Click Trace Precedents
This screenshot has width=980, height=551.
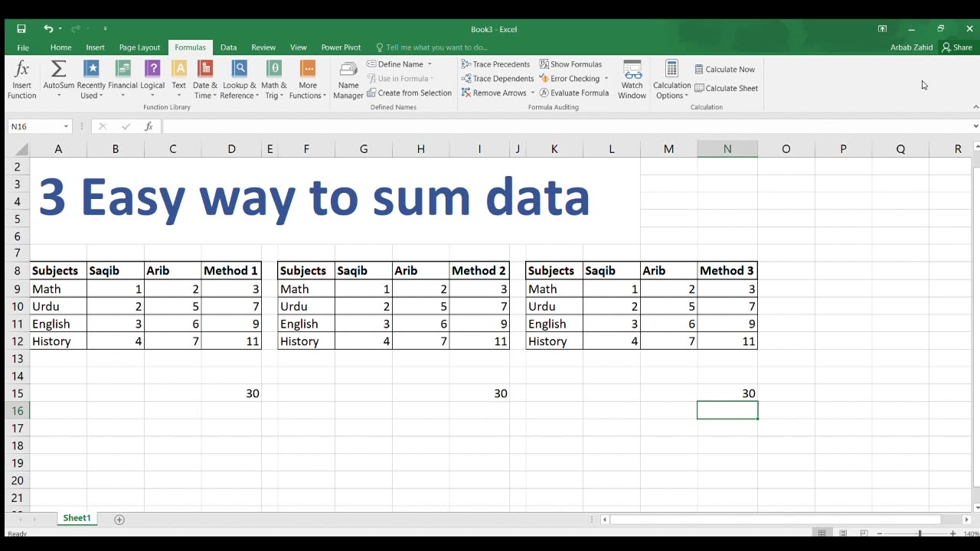495,64
